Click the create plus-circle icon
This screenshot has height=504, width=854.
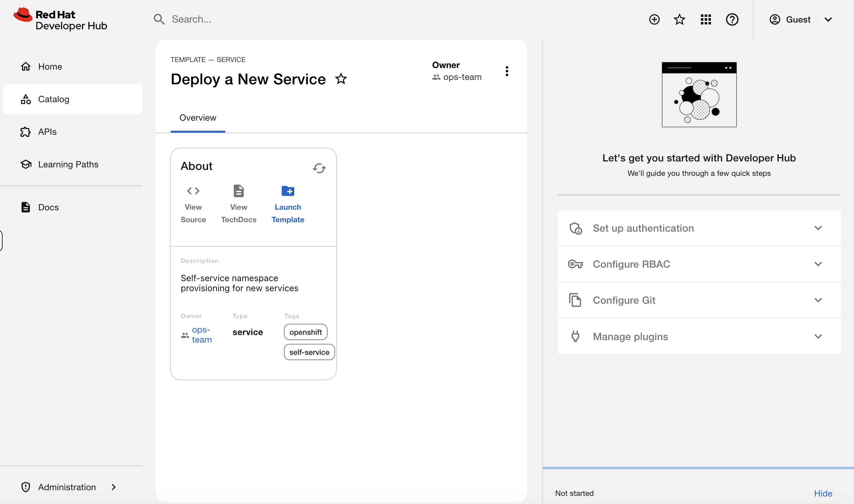pyautogui.click(x=654, y=19)
